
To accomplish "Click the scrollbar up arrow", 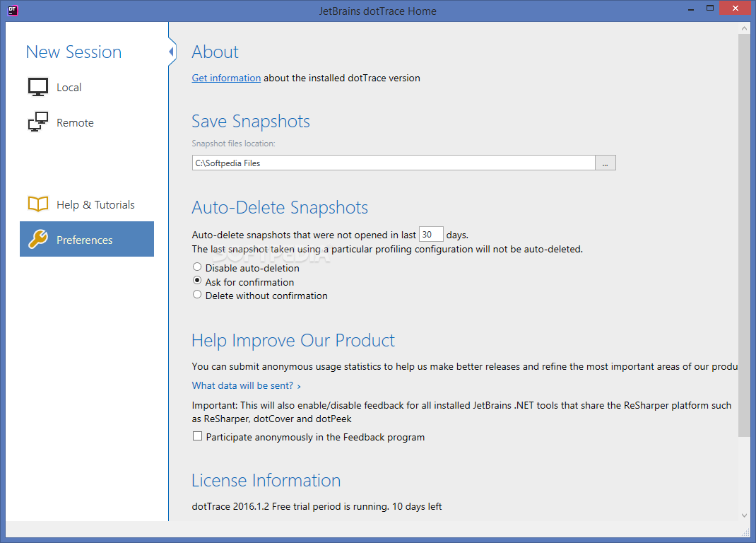I will [744, 28].
